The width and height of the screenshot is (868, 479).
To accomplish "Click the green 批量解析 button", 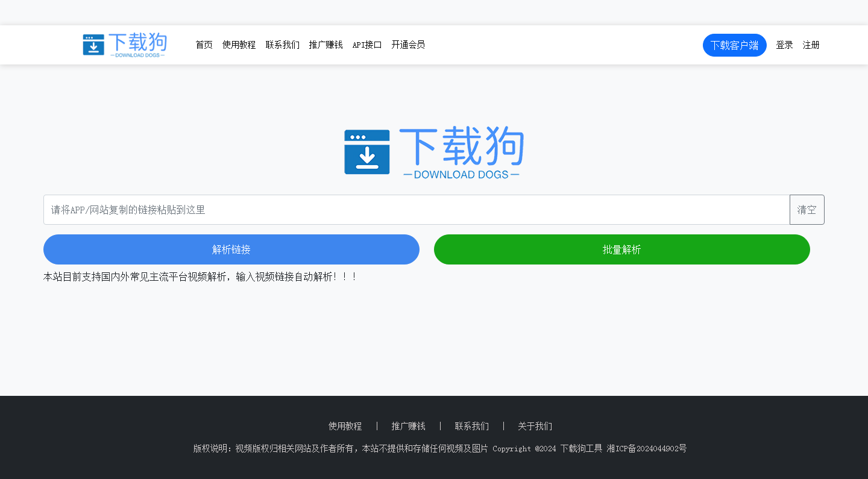I will [621, 249].
